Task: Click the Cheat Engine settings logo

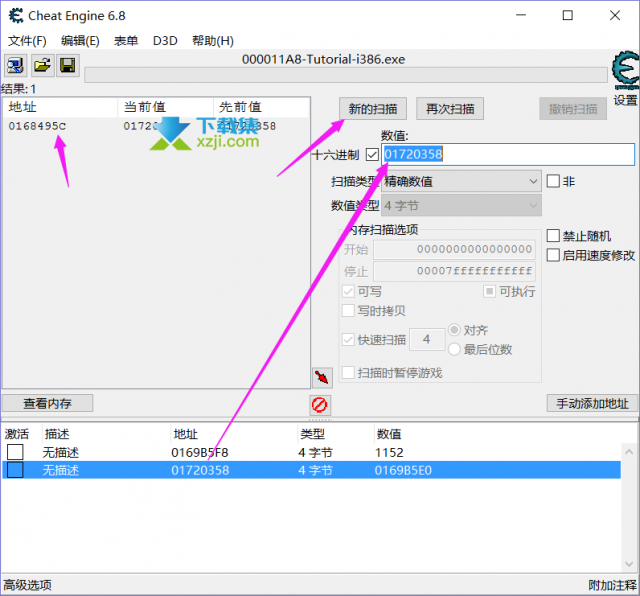Action: point(625,75)
